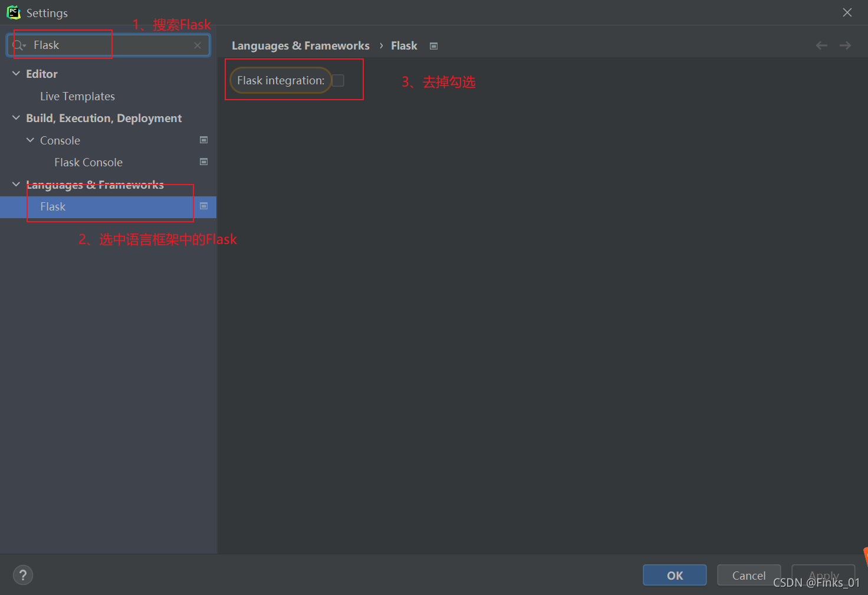Select the Editor category label
The height and width of the screenshot is (595, 868).
point(42,74)
